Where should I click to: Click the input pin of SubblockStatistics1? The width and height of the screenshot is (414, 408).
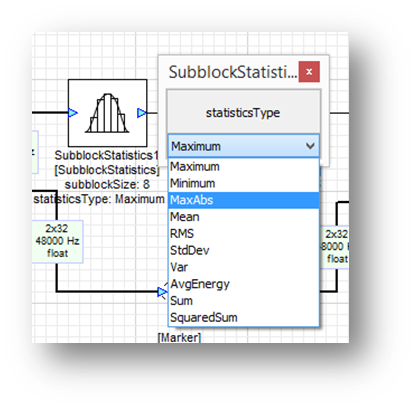73,113
